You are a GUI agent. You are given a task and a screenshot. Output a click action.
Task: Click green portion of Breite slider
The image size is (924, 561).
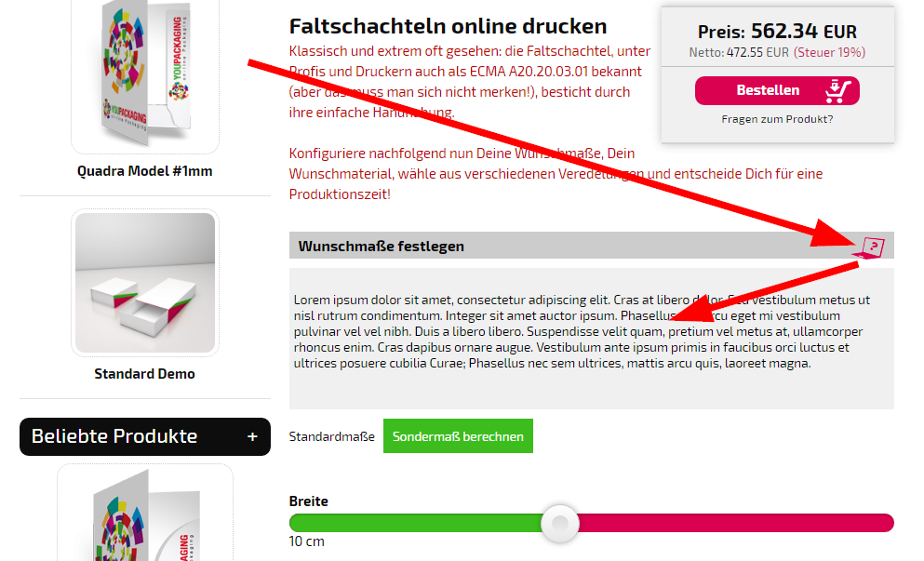coord(416,523)
